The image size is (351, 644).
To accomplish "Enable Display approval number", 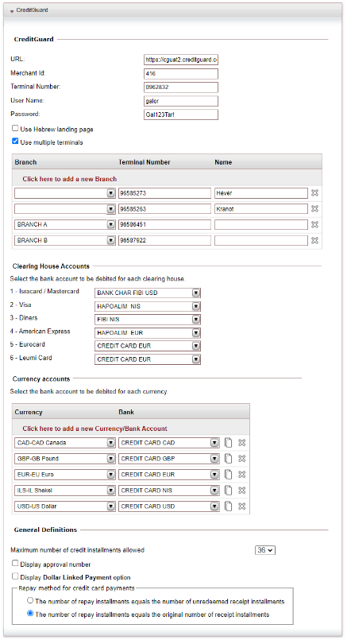I will tap(15, 564).
